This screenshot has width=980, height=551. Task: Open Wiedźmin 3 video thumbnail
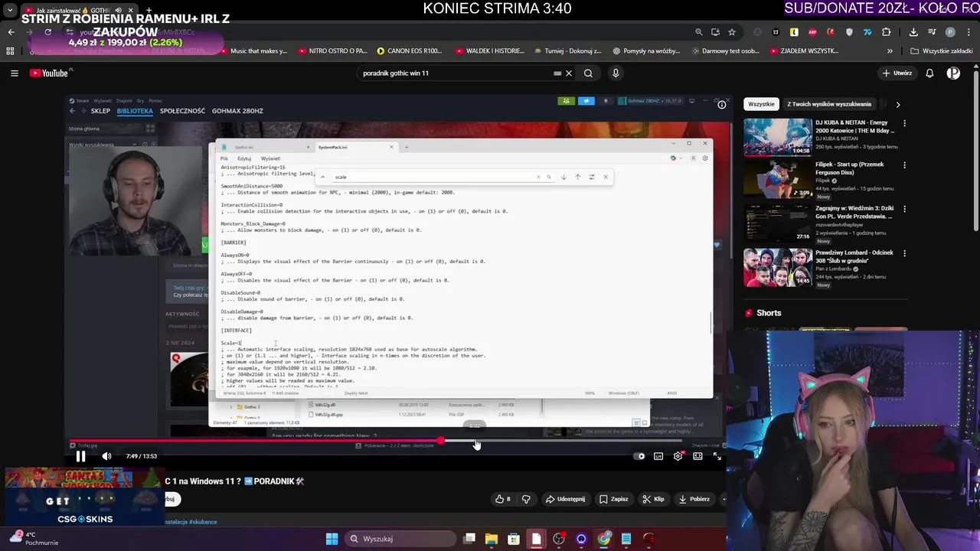click(x=778, y=223)
